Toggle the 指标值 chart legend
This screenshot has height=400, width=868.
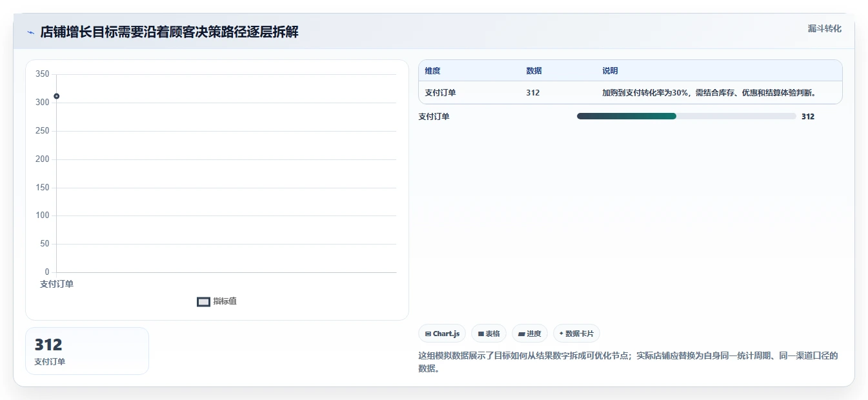pos(217,301)
